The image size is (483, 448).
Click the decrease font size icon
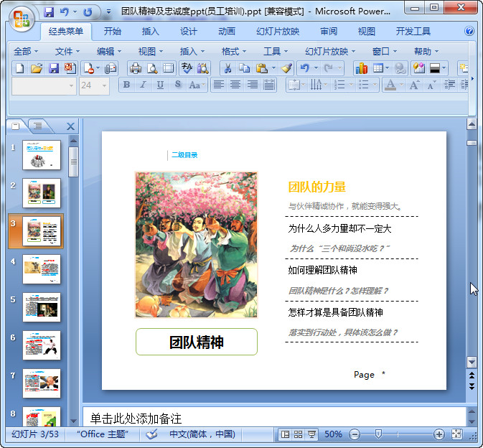pyautogui.click(x=431, y=85)
